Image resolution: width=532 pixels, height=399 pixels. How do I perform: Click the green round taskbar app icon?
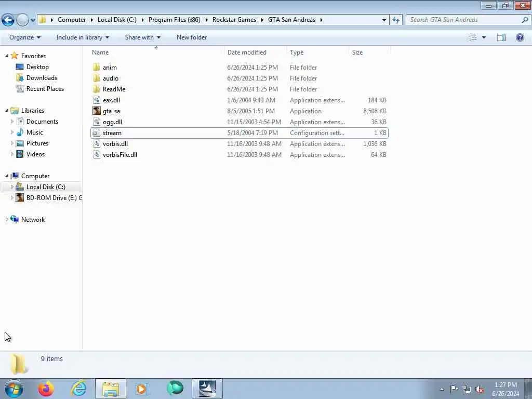click(175, 389)
